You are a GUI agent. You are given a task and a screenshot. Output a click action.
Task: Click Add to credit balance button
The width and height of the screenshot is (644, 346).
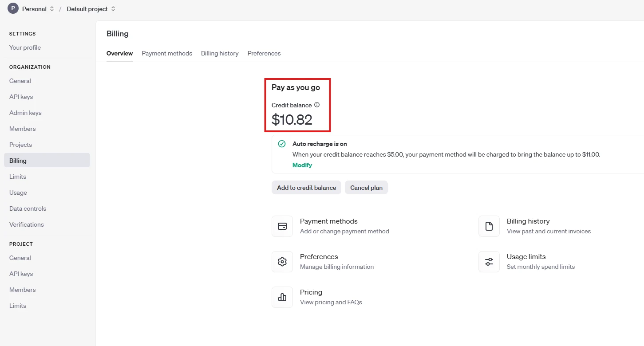(x=306, y=188)
